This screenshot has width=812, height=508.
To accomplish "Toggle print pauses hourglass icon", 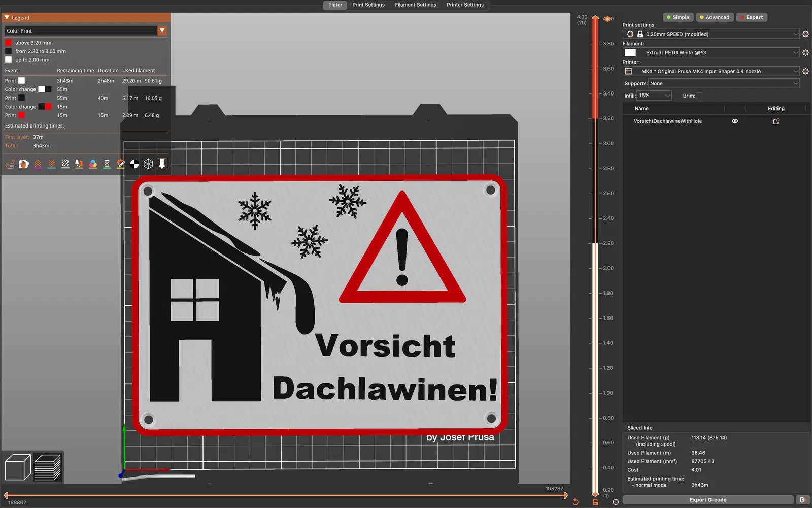I will coord(107,164).
